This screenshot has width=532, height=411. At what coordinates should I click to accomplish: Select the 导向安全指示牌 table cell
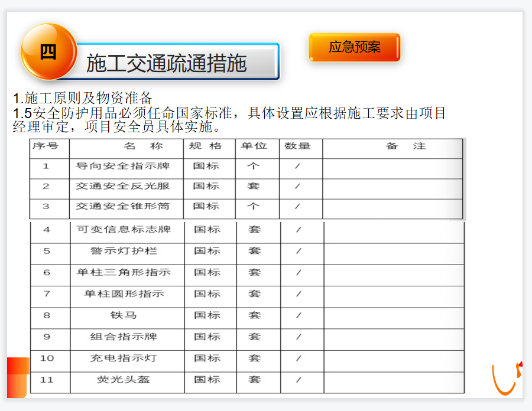pyautogui.click(x=123, y=166)
